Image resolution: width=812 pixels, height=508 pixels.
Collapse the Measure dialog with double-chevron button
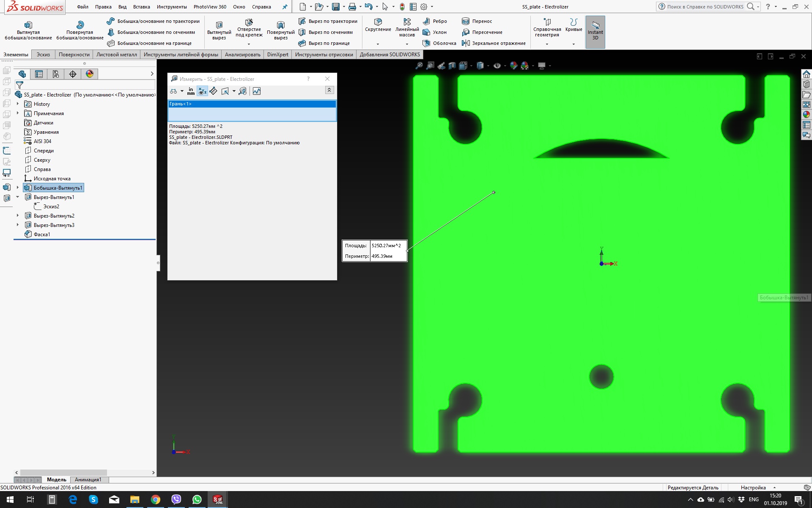[329, 90]
